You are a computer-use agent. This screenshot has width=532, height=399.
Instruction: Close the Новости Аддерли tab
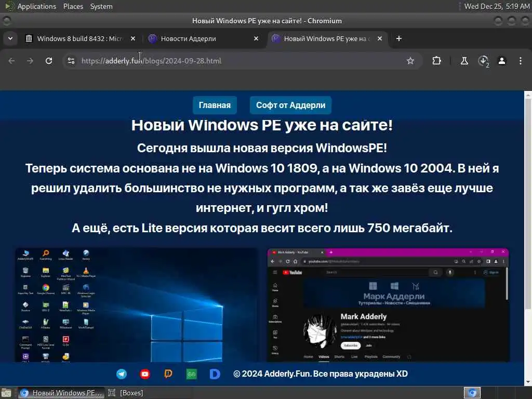pyautogui.click(x=256, y=38)
